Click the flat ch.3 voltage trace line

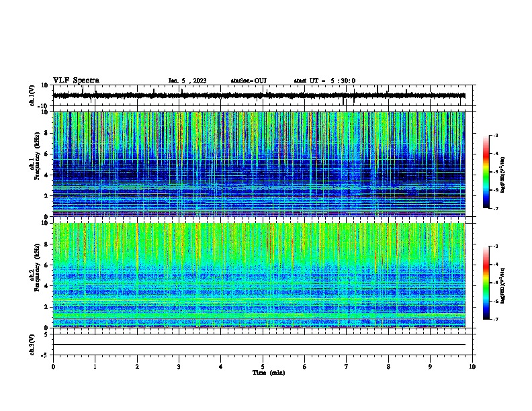click(259, 345)
